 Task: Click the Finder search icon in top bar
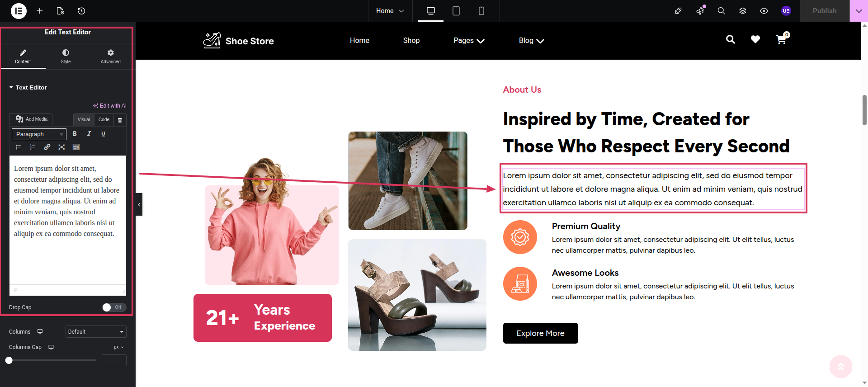click(722, 11)
